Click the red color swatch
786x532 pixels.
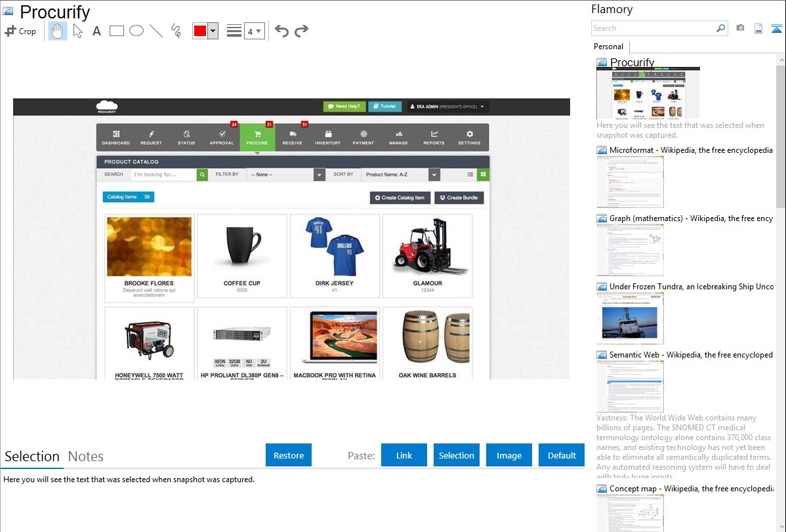[x=200, y=31]
